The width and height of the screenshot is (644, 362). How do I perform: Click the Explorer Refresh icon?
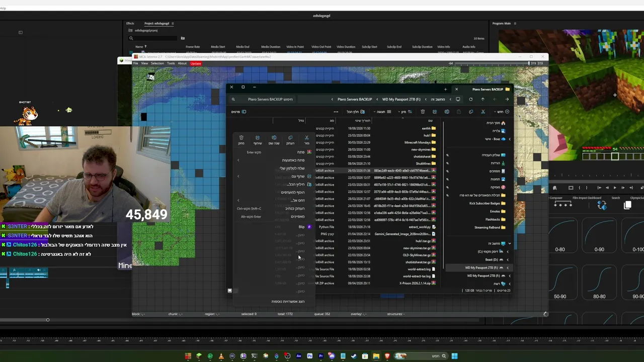point(471,99)
